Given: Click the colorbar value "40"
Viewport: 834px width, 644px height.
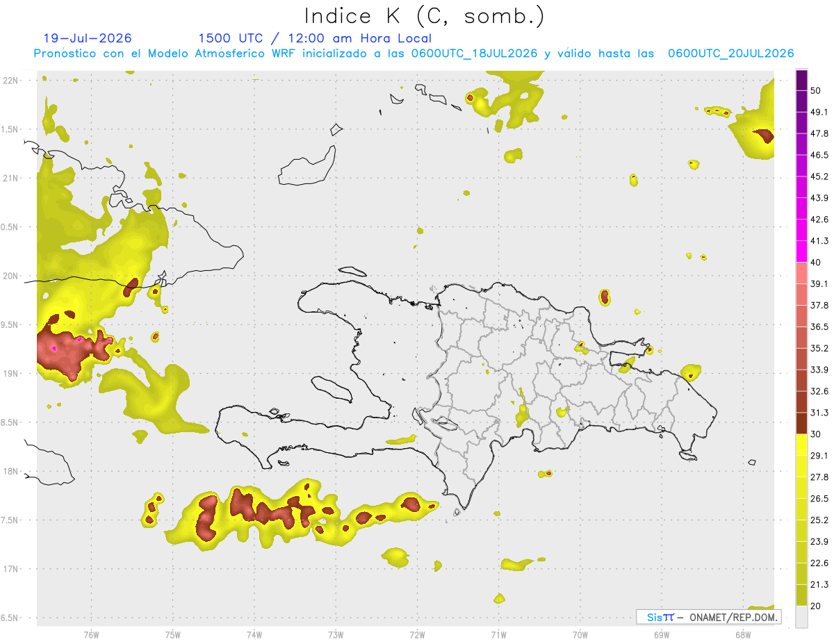Looking at the screenshot, I should click(816, 263).
